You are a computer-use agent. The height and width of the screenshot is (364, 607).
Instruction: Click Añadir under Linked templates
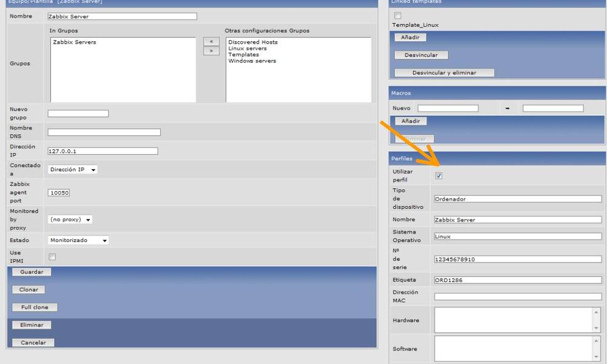[410, 38]
